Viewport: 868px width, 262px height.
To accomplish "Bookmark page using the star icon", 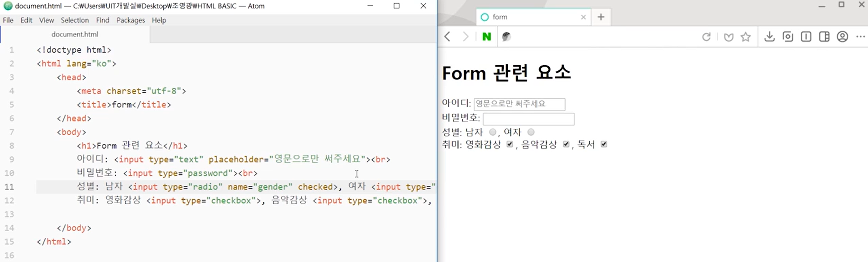I will (x=746, y=36).
